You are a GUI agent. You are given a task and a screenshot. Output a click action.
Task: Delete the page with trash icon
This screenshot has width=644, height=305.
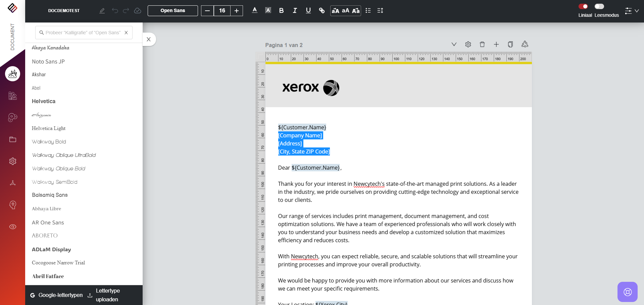[x=482, y=44]
